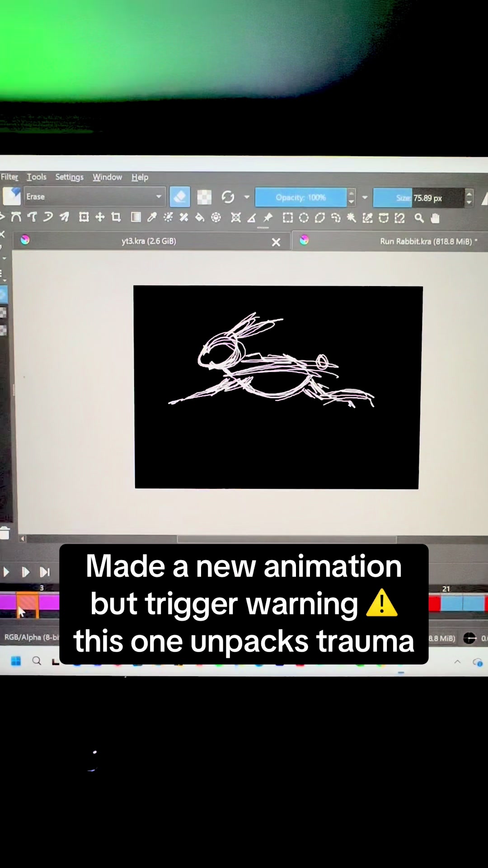Select the Reference Images pin tool
Viewport: 488px width, 868px height.
point(268,218)
